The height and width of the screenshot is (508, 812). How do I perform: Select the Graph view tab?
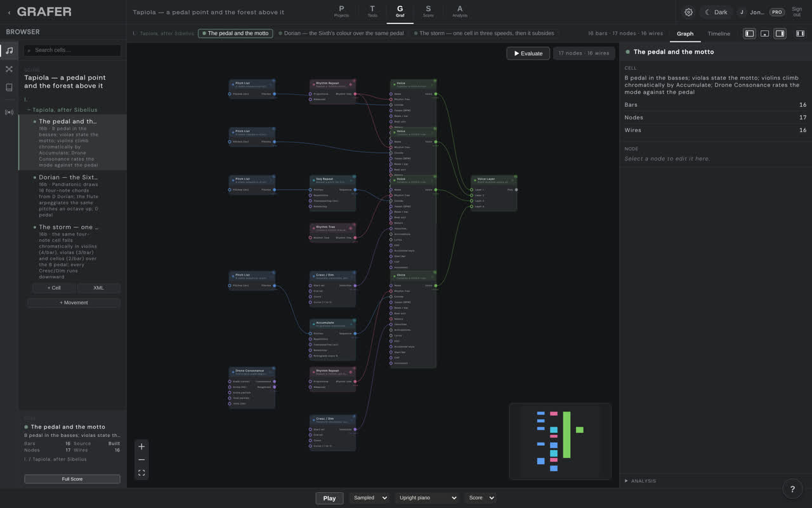pyautogui.click(x=685, y=34)
